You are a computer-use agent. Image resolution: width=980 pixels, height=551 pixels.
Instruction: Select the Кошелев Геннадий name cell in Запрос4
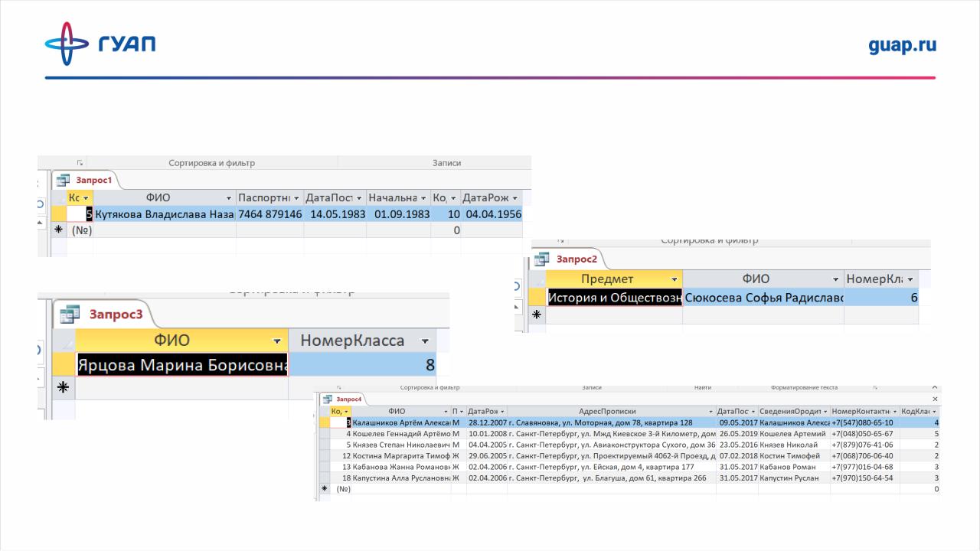pos(401,434)
